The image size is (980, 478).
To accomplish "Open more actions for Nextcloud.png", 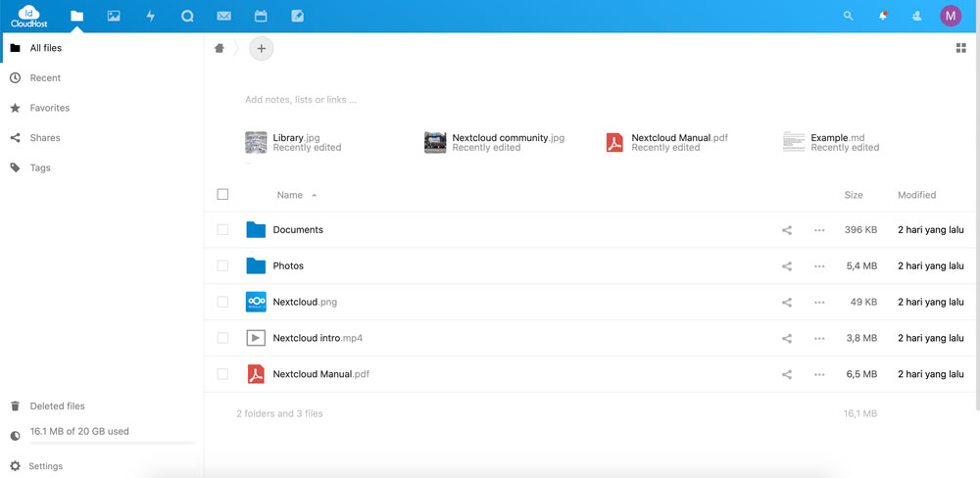I will point(819,303).
